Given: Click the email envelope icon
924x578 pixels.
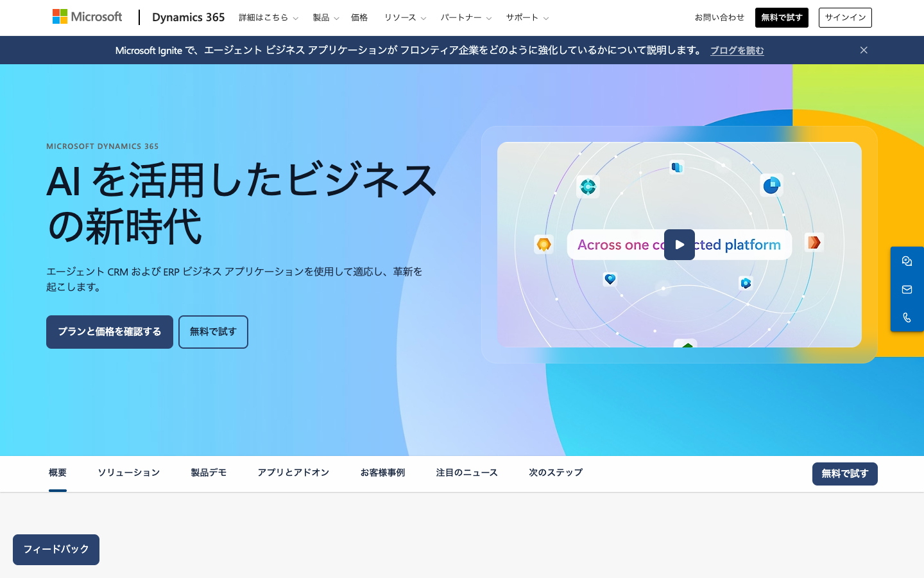Looking at the screenshot, I should 907,290.
